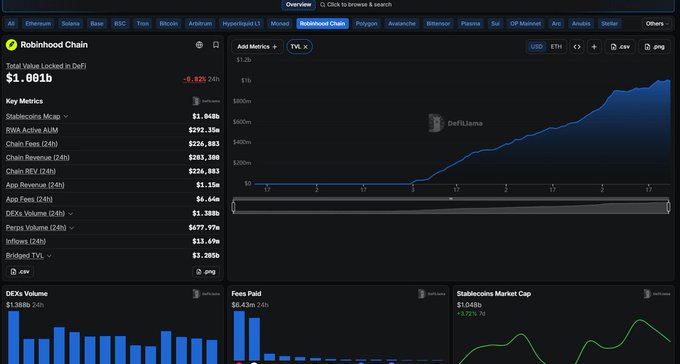Expand Bridged TVL breakdown
680x364 pixels.
(49, 256)
